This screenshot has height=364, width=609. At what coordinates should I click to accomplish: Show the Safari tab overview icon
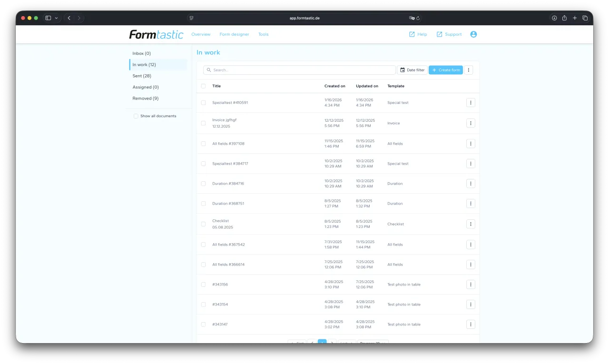(x=585, y=18)
